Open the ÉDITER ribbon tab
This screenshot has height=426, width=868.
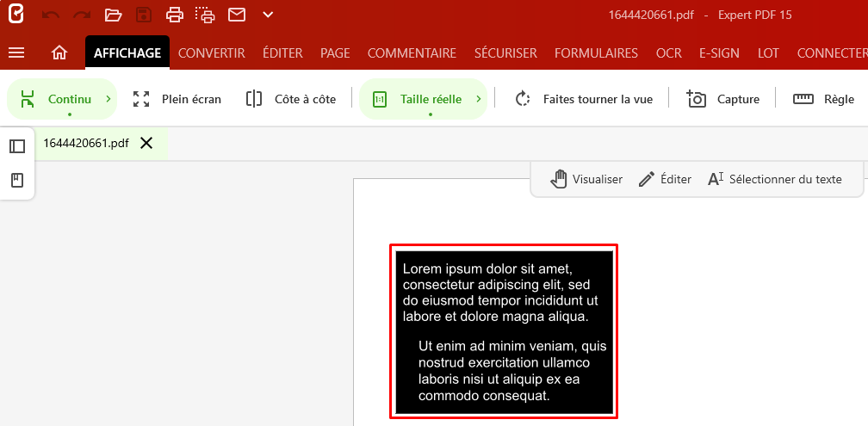[282, 53]
